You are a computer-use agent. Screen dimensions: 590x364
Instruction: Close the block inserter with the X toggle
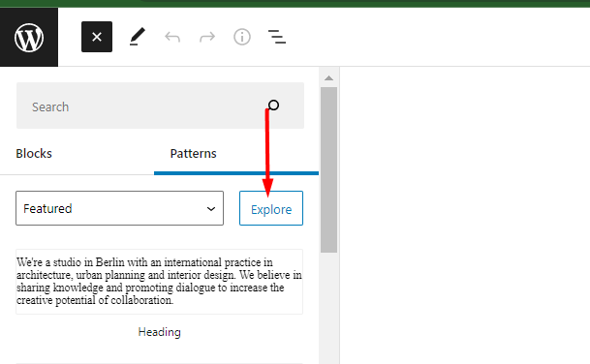click(x=97, y=37)
